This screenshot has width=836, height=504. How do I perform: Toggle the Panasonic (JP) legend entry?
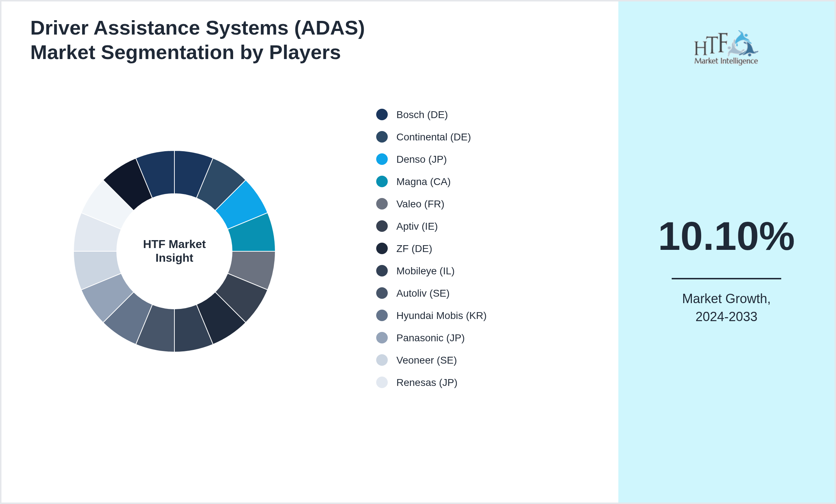click(430, 338)
